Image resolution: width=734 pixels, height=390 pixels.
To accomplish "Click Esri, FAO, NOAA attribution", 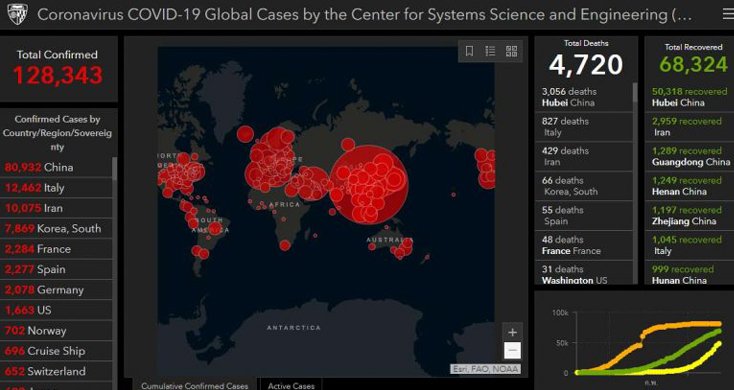I will (x=486, y=369).
